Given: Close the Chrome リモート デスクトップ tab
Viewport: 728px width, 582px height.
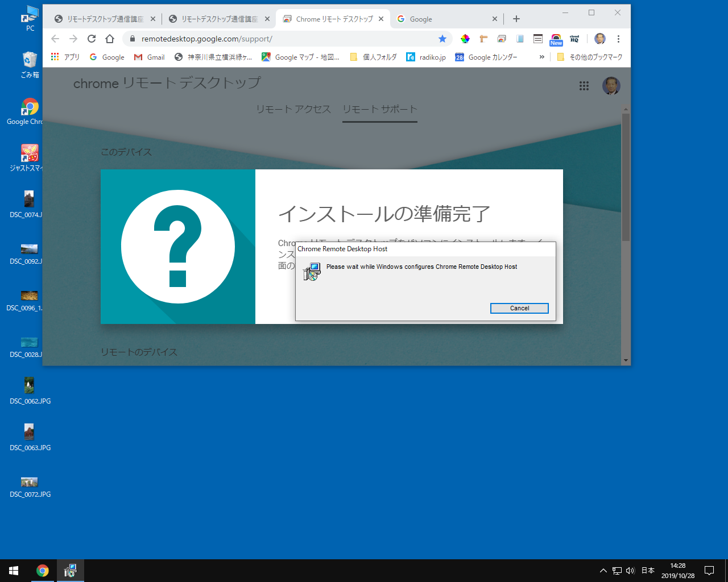Looking at the screenshot, I should coord(381,19).
